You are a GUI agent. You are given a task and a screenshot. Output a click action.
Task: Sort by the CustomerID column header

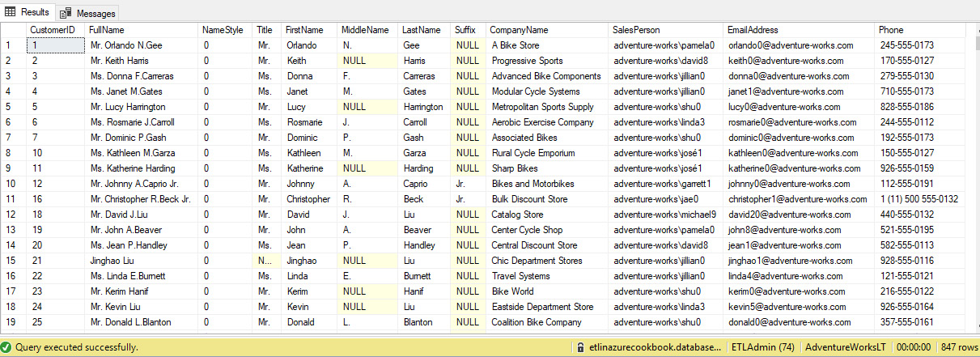pos(55,30)
